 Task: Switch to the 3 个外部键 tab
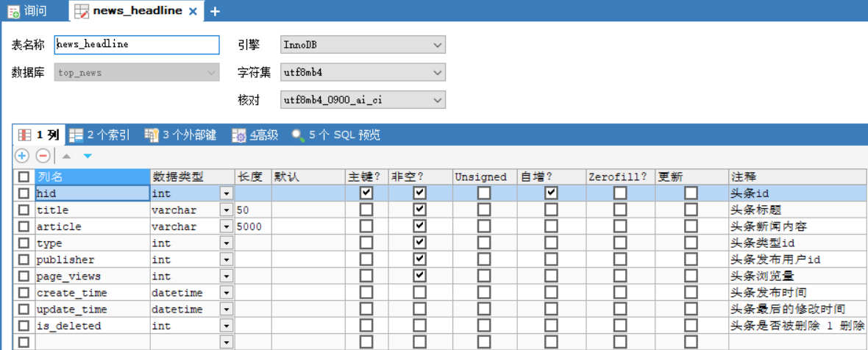[x=180, y=135]
